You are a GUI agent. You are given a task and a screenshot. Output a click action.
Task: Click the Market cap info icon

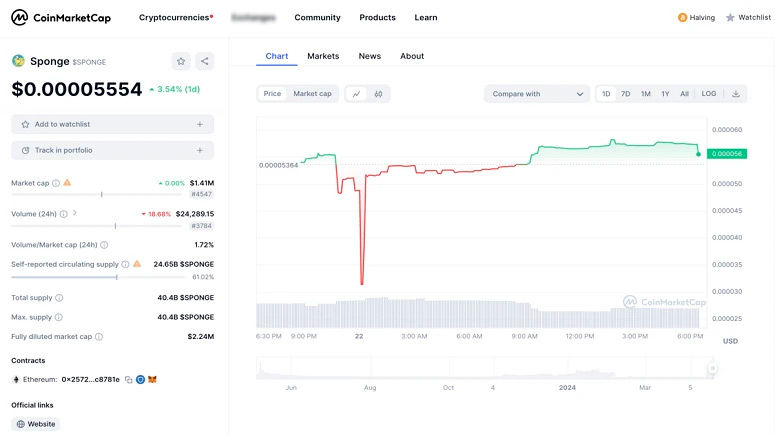click(x=56, y=183)
